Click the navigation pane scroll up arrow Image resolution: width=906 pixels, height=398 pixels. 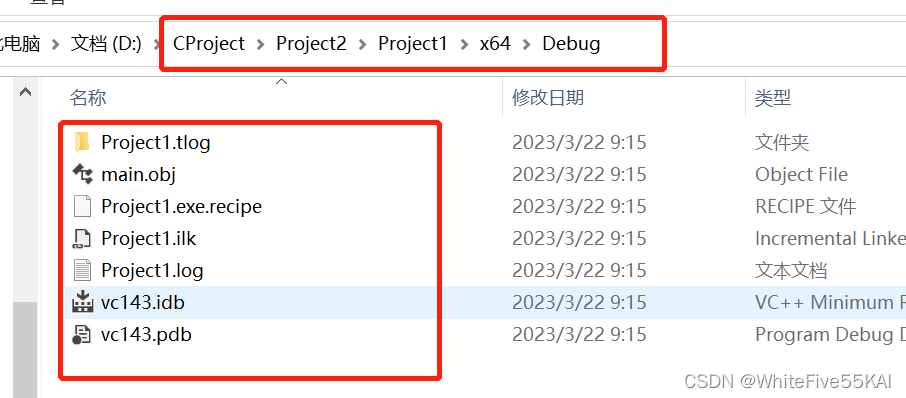click(x=25, y=92)
